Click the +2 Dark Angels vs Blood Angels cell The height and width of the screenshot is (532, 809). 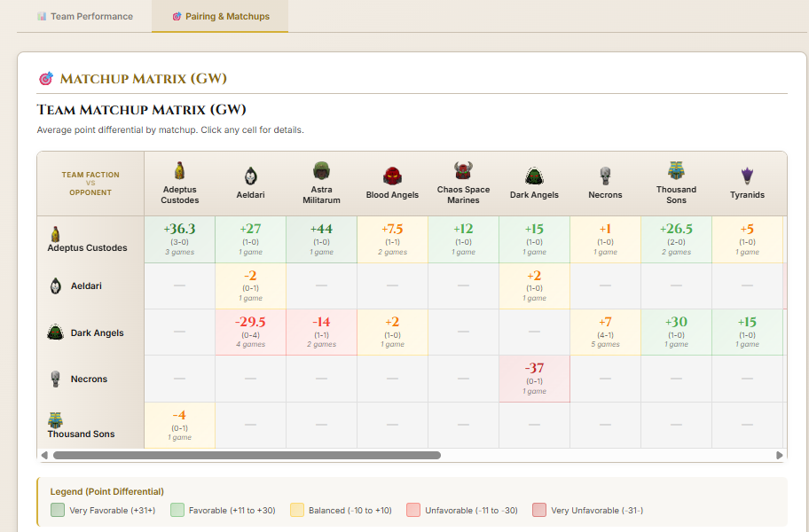point(392,332)
